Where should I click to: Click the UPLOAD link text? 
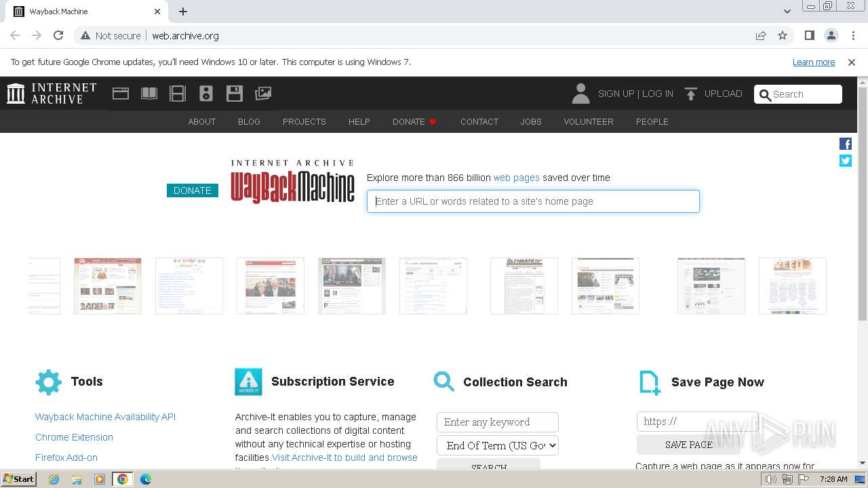pyautogui.click(x=724, y=94)
